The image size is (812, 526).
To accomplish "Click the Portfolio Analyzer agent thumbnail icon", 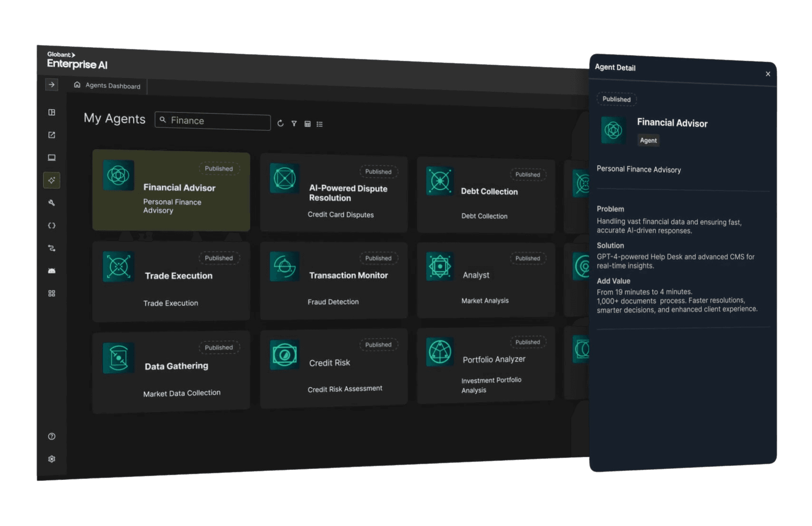I will point(440,352).
